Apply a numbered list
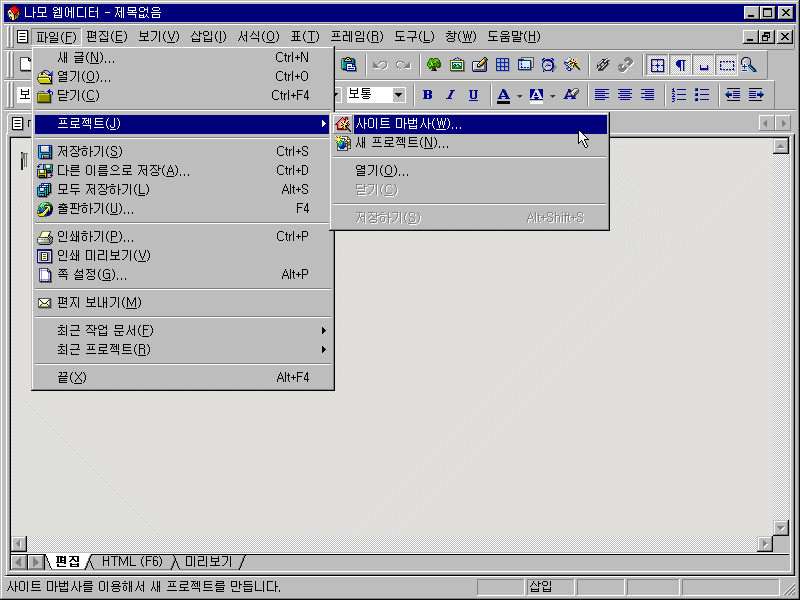Viewport: 800px width, 600px height. click(x=679, y=94)
